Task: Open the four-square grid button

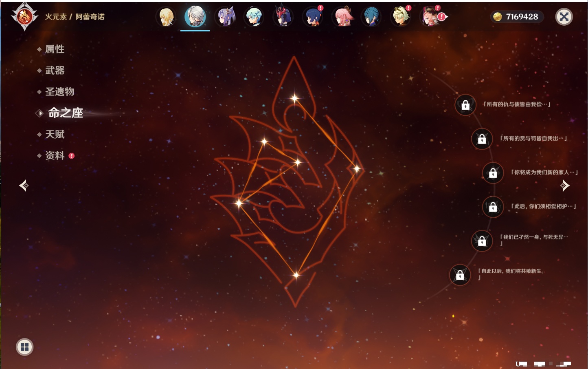Action: click(x=24, y=347)
